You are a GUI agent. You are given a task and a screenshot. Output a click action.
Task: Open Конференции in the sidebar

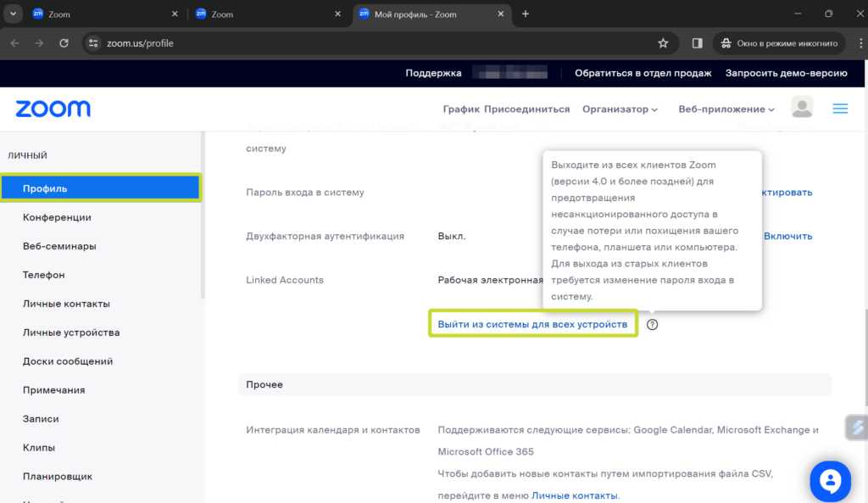point(57,217)
